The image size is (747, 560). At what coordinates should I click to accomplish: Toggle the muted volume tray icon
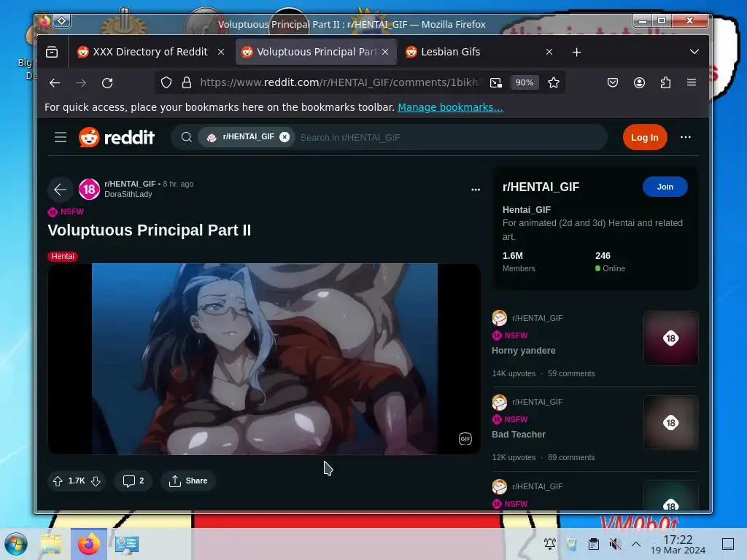coord(615,543)
